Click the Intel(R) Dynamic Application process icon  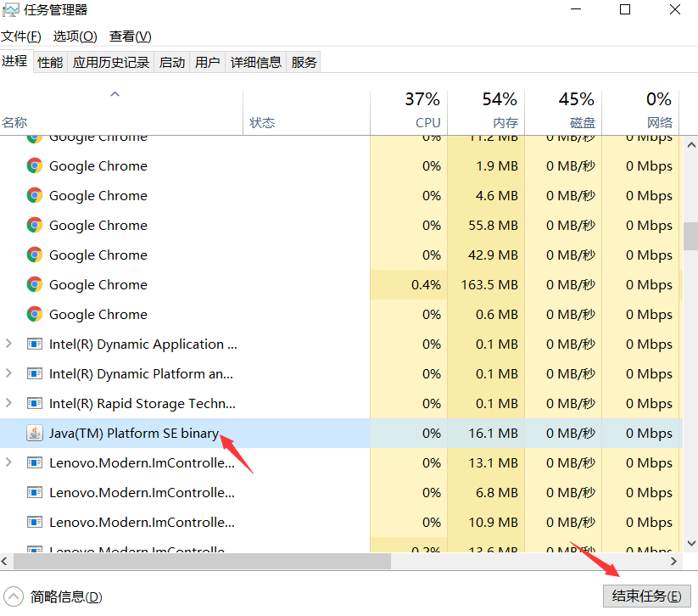(x=35, y=344)
